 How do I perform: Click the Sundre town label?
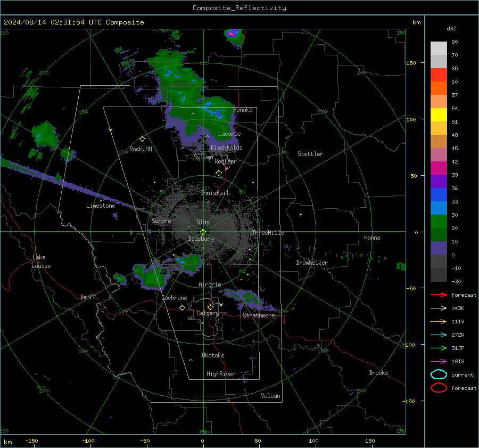pos(161,221)
